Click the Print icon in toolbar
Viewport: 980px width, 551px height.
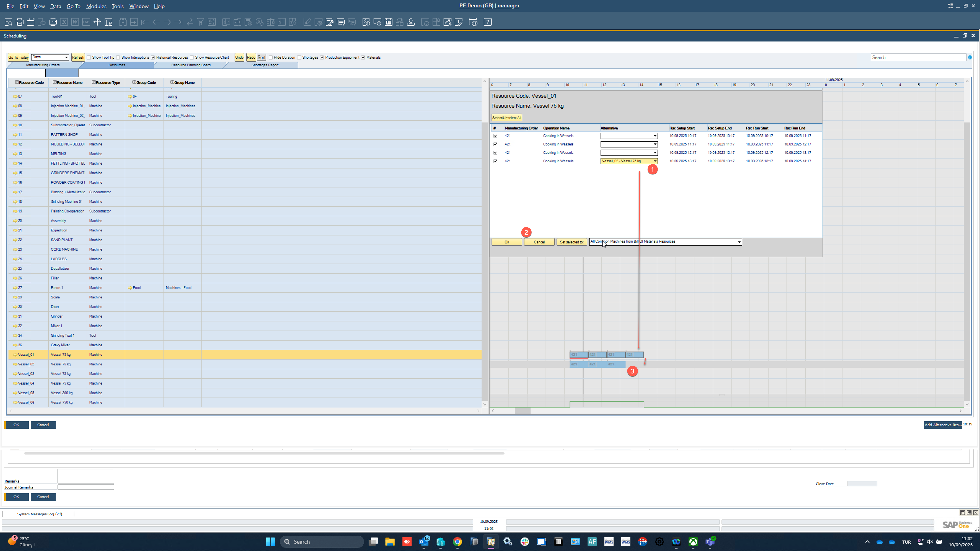[19, 22]
